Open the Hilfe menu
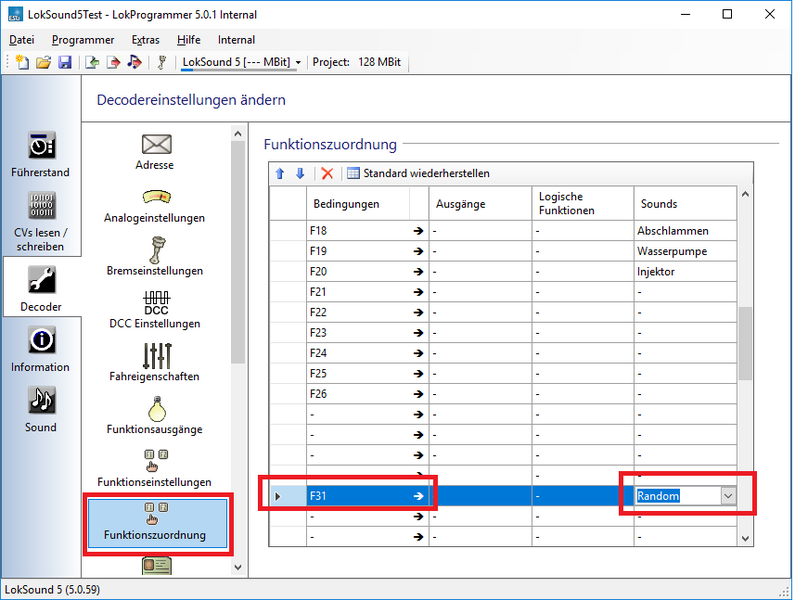 click(189, 40)
